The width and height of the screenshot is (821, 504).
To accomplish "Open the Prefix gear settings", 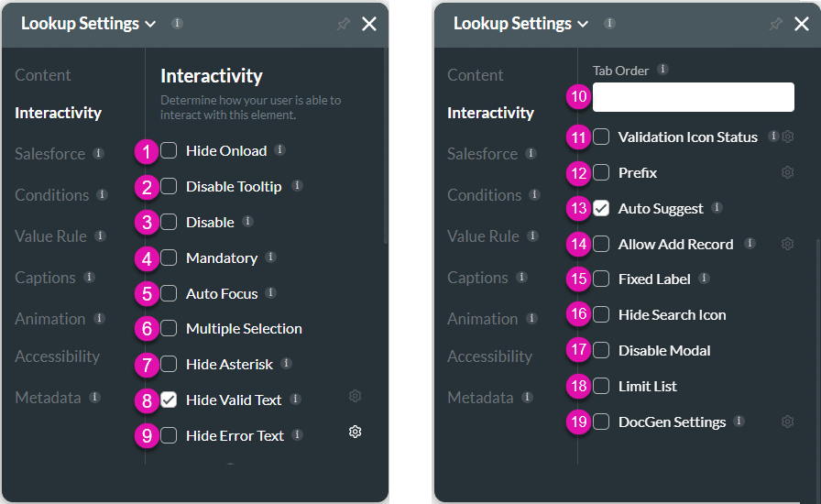I will [x=787, y=172].
